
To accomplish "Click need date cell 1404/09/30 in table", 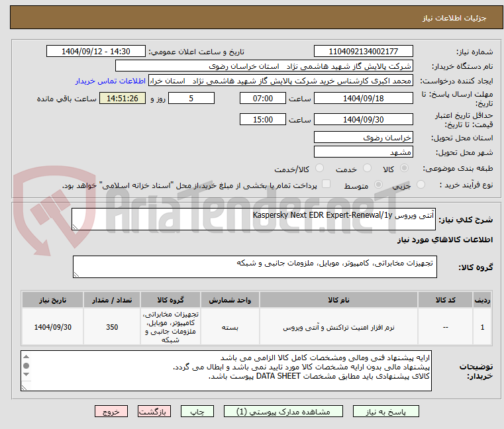I will (53, 327).
